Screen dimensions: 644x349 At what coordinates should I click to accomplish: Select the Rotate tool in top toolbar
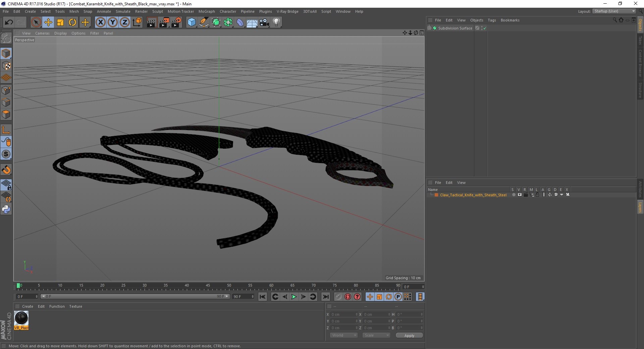(72, 22)
